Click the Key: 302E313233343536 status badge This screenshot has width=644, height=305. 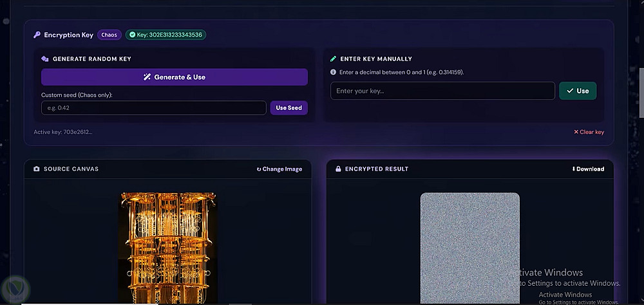pos(166,35)
